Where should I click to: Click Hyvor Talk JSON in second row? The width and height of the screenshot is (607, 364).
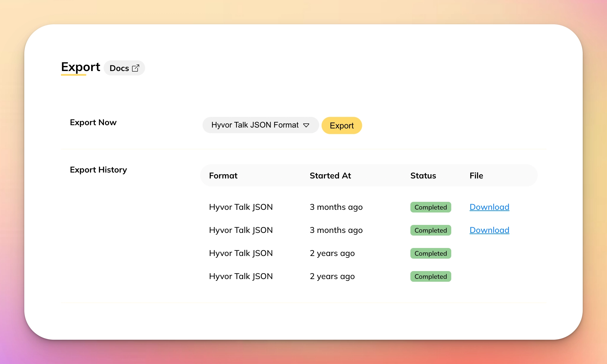coord(241,230)
